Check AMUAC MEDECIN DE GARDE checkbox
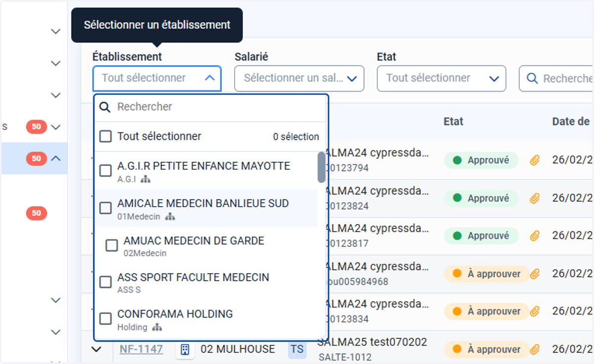 [x=112, y=245]
